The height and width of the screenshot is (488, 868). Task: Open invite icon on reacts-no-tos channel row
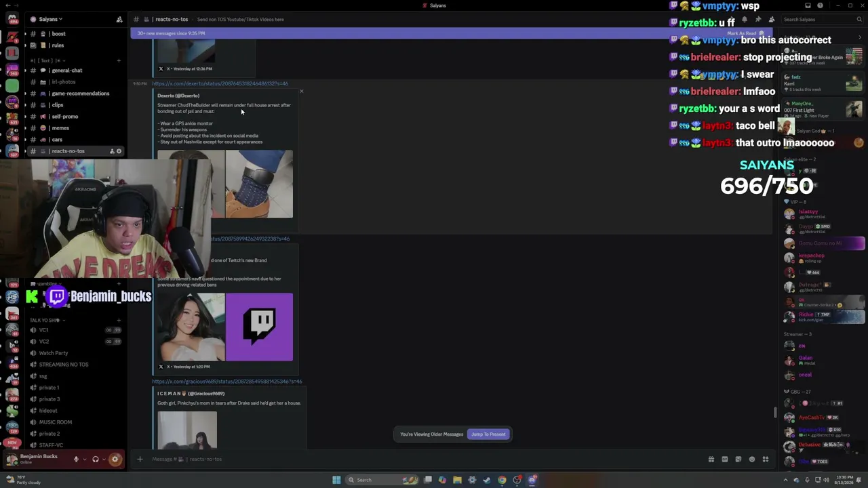[x=112, y=151]
